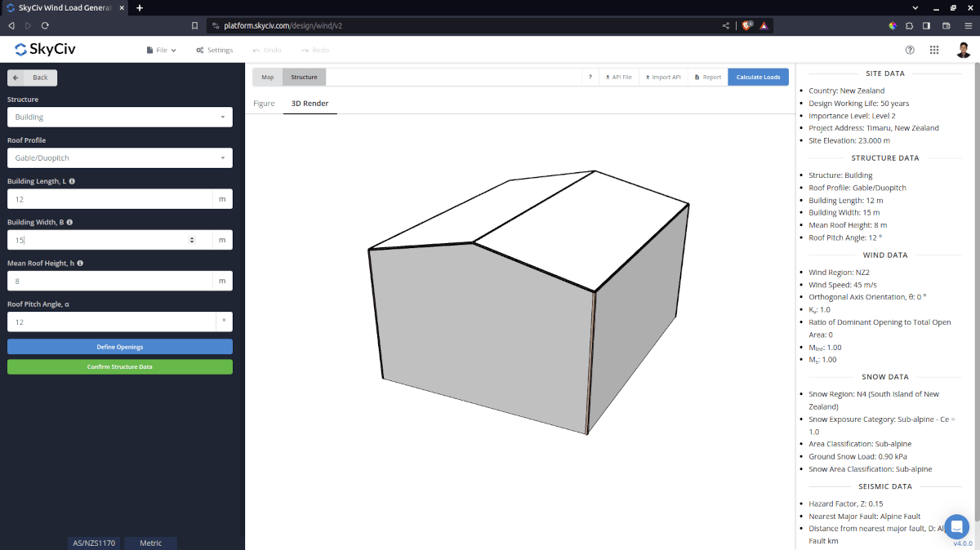Click the Define Openings button
980x550 pixels.
tap(119, 346)
